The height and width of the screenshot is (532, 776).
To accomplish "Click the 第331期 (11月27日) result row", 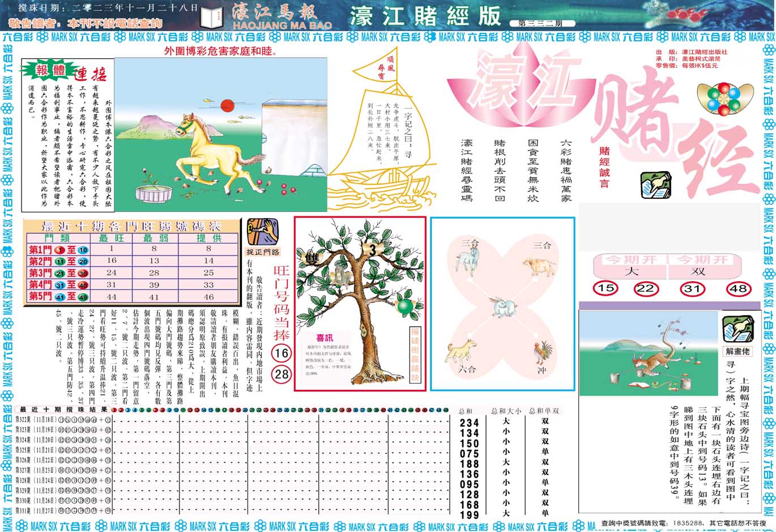I will coord(63,510).
